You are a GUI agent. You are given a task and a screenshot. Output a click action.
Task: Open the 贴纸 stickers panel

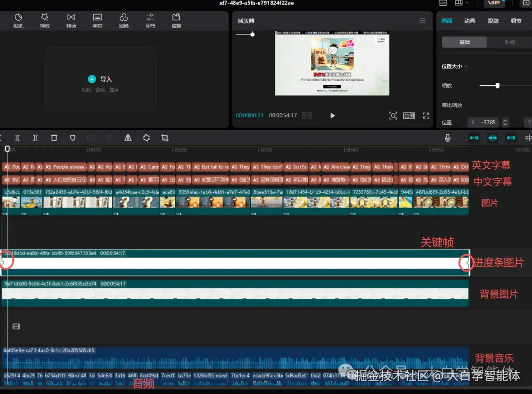pos(18,21)
